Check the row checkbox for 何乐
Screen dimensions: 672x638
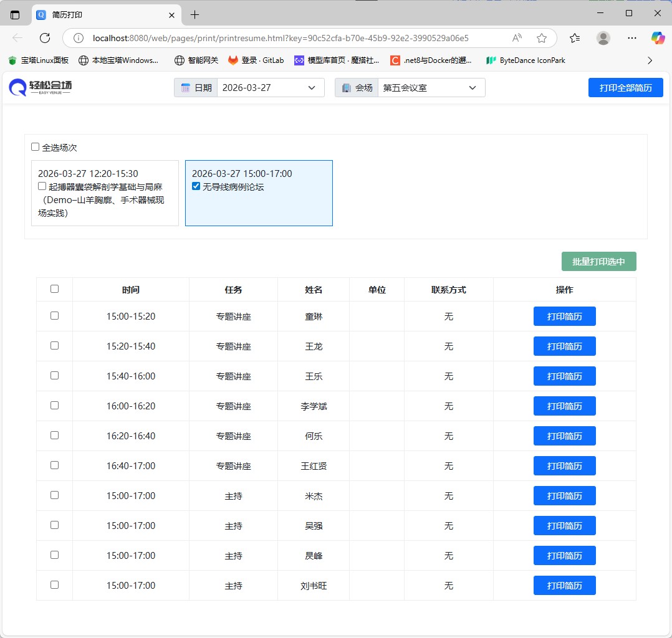pos(54,436)
